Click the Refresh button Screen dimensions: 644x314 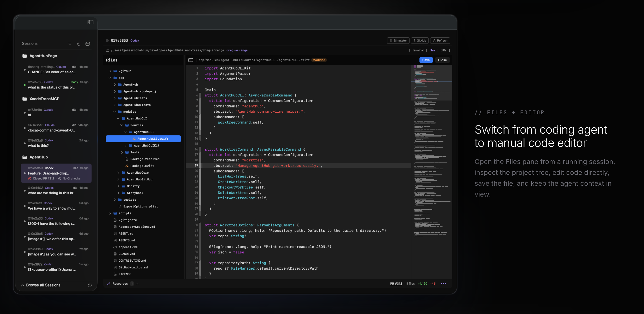440,41
